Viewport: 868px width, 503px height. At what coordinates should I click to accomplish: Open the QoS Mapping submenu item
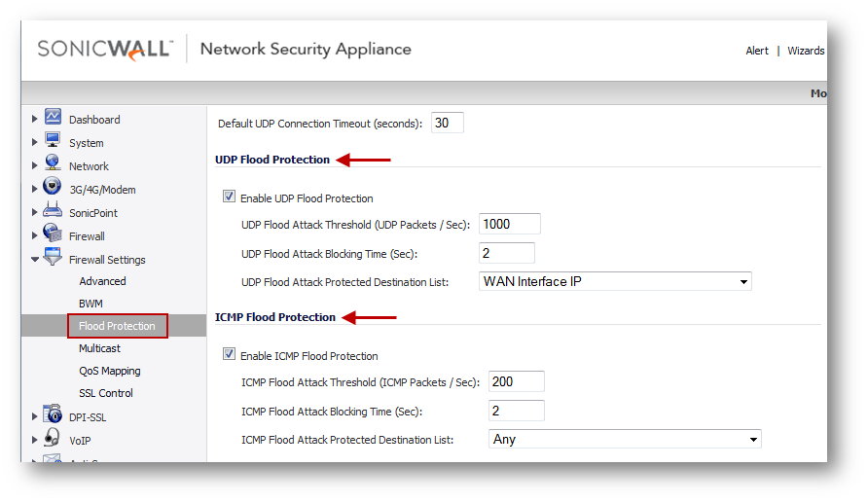(x=110, y=371)
